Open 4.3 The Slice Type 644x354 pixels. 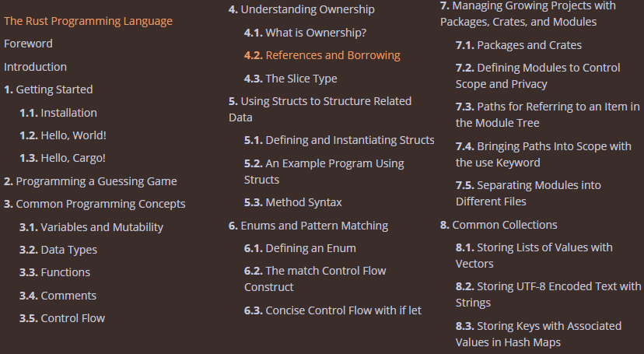click(x=290, y=79)
